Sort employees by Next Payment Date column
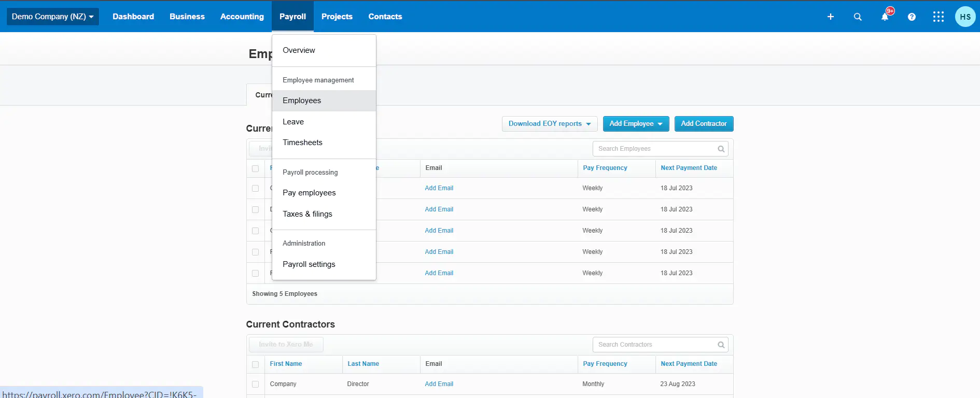Screen dimensions: 980x398 [x=689, y=168]
